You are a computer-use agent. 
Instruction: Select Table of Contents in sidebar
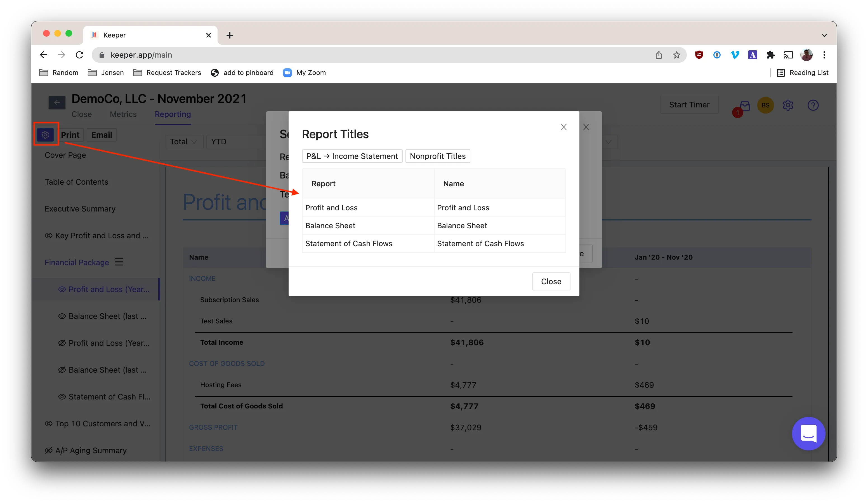click(76, 182)
